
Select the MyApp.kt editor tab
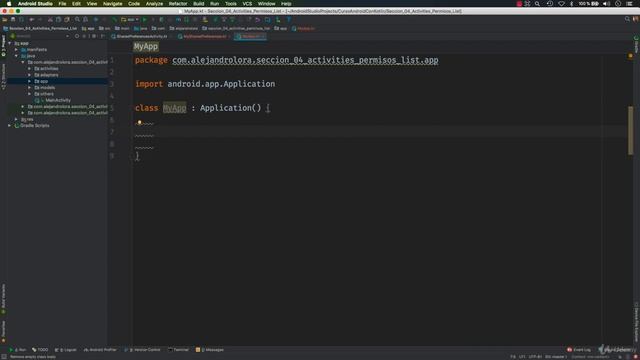pos(249,36)
